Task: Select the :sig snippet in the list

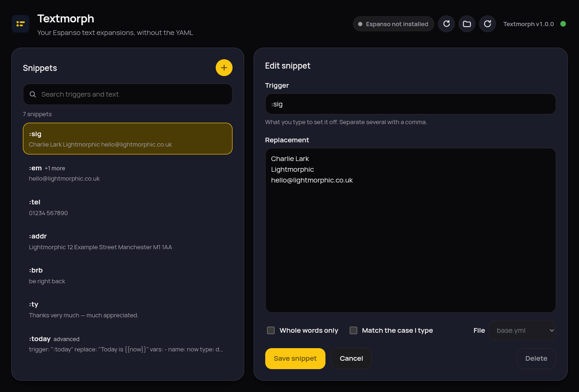Action: [x=127, y=139]
